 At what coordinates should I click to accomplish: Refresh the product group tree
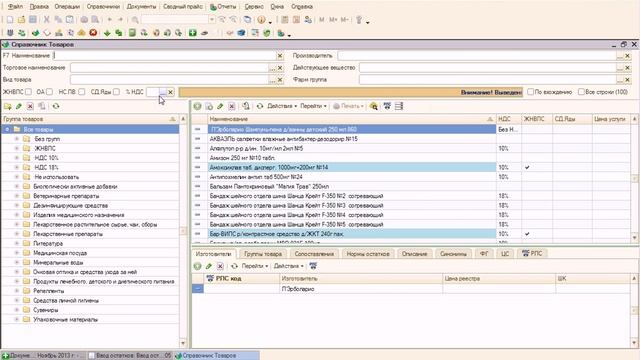[x=56, y=106]
